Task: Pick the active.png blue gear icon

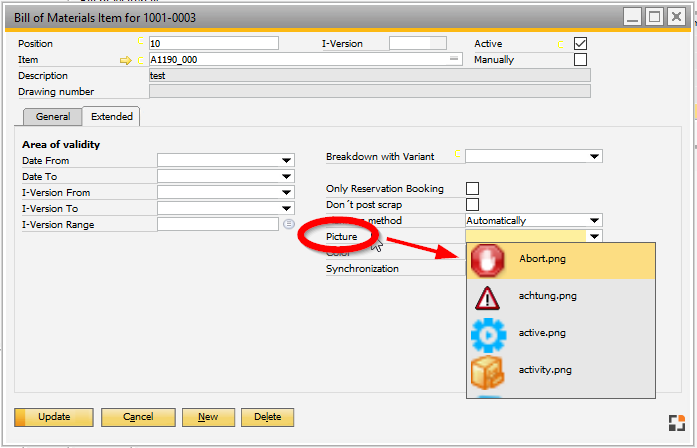Action: (x=489, y=333)
